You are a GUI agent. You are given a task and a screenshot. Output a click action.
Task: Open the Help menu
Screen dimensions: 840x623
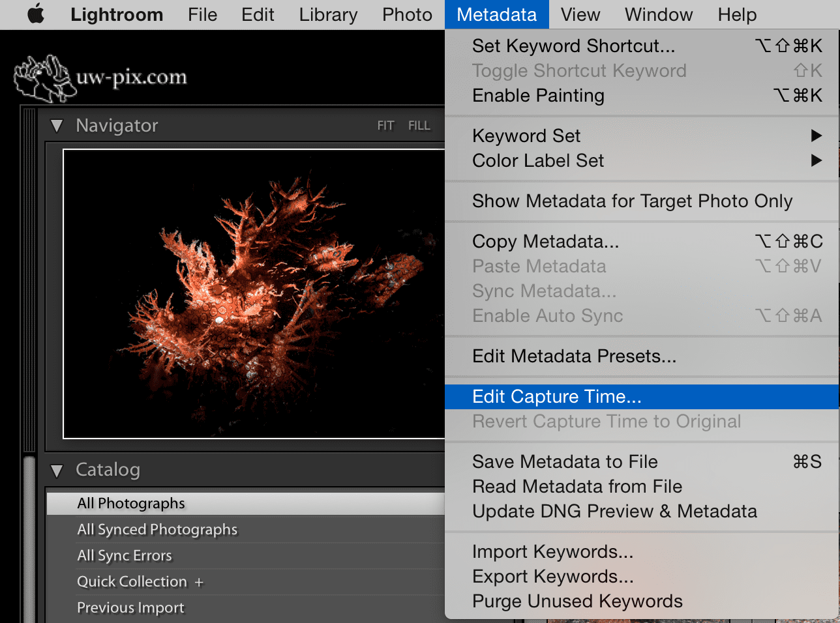(x=737, y=14)
